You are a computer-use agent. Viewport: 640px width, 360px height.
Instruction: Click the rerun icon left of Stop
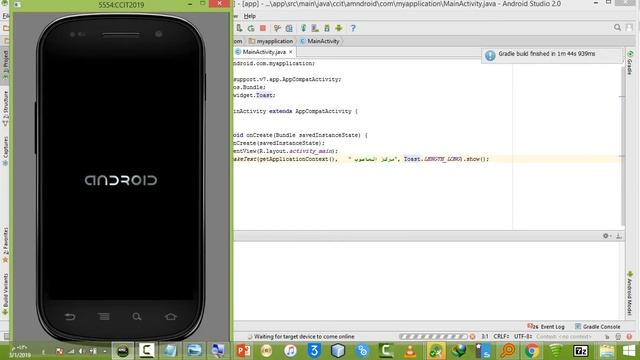point(251,28)
